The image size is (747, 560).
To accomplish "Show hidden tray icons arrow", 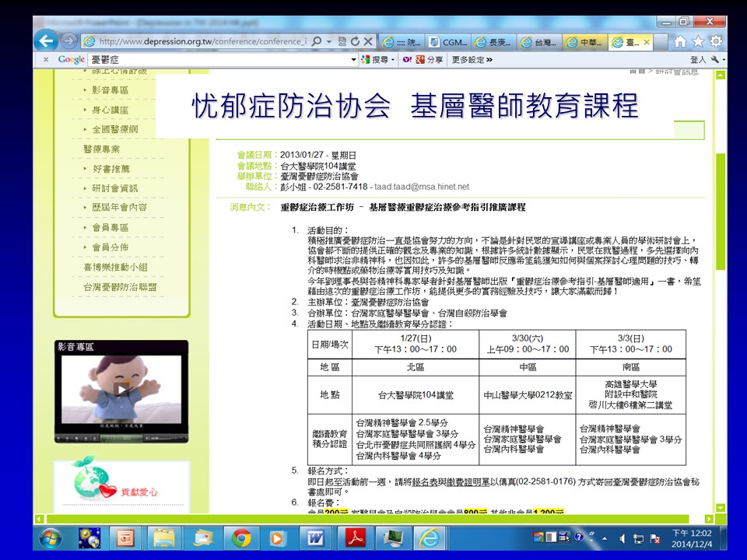I will 605,539.
